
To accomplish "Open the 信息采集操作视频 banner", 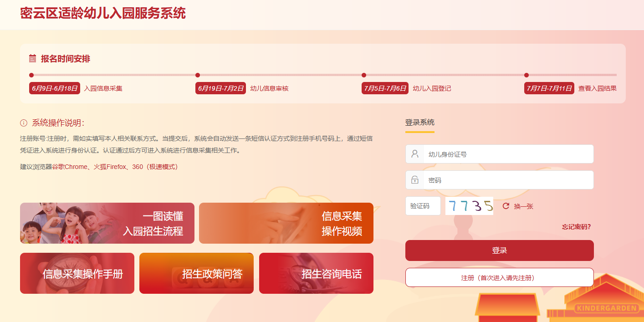I will pyautogui.click(x=286, y=223).
